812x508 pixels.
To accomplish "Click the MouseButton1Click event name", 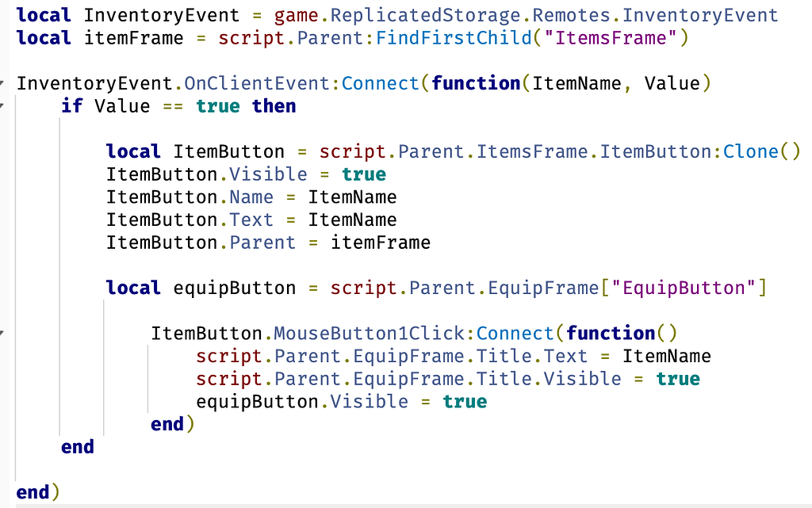I will click(x=369, y=333).
